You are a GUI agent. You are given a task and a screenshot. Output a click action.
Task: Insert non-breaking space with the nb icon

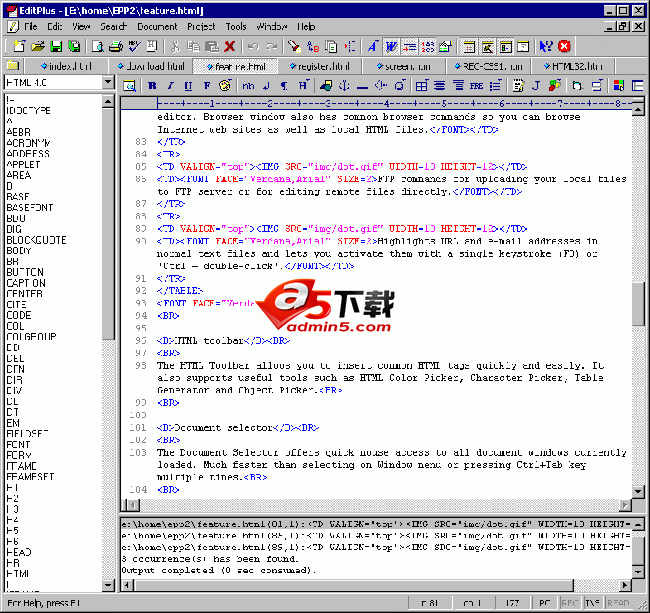pyautogui.click(x=248, y=86)
